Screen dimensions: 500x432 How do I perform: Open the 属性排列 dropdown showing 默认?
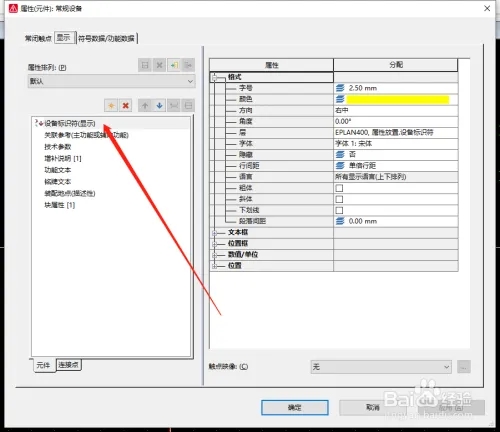[x=111, y=81]
